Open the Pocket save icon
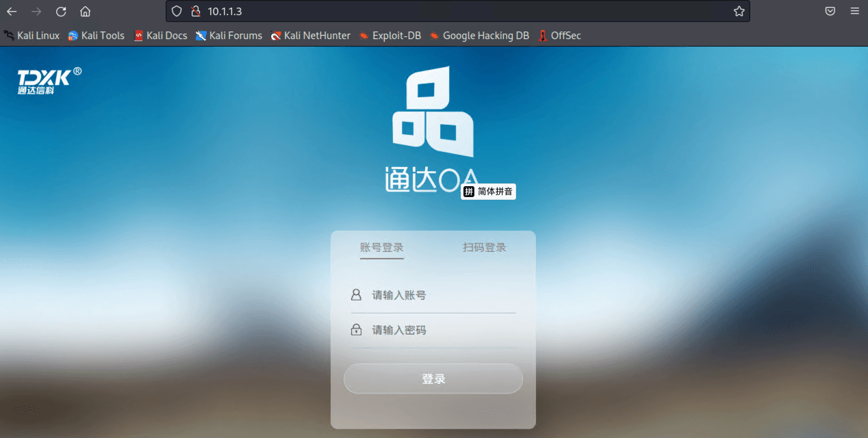Screen dimensions: 868x438 (830, 11)
